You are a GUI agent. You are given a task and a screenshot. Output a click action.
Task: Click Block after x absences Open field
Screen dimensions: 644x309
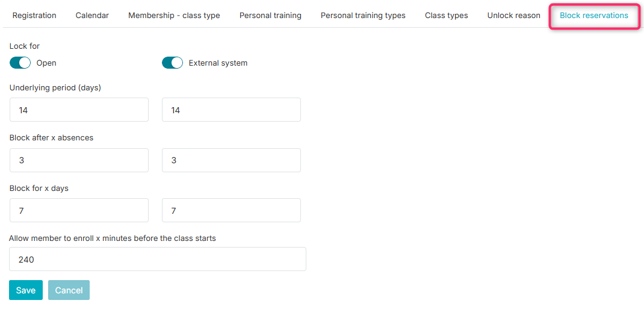click(x=79, y=160)
